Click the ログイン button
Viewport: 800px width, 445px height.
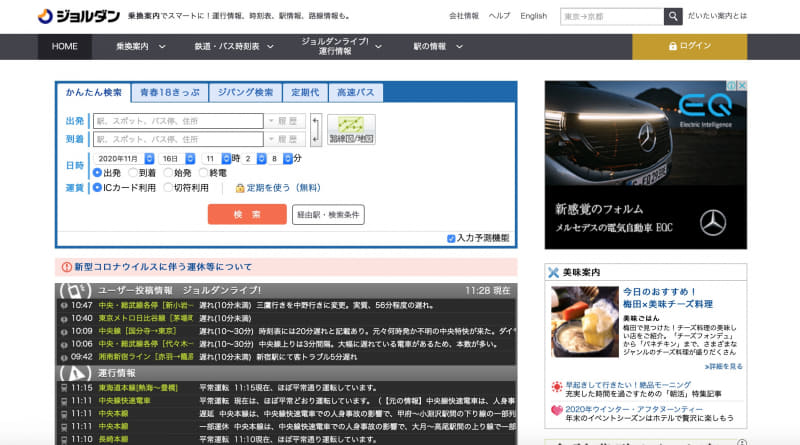(690, 46)
